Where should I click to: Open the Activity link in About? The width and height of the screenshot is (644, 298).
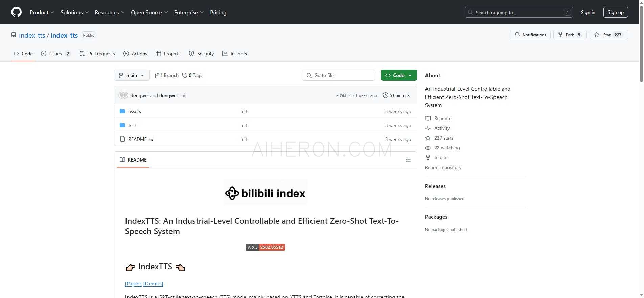(x=442, y=128)
